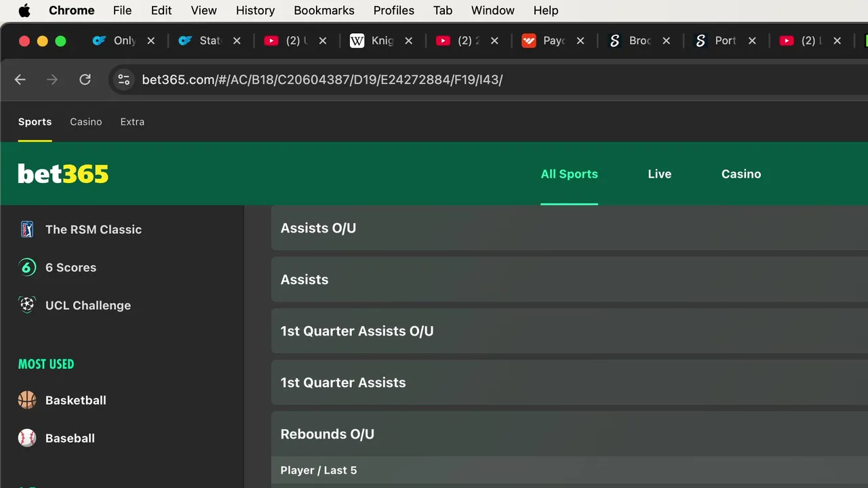868x488 pixels.
Task: Click the bet365 logo
Action: (63, 174)
